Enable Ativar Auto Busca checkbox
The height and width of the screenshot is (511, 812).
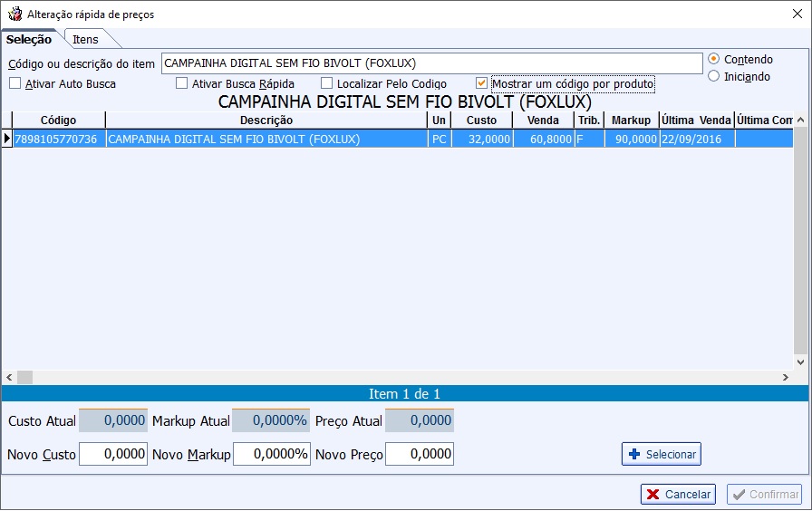15,83
